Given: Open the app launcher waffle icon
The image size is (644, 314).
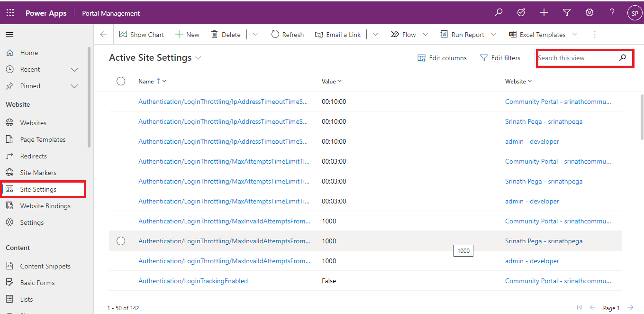Looking at the screenshot, I should [x=10, y=13].
